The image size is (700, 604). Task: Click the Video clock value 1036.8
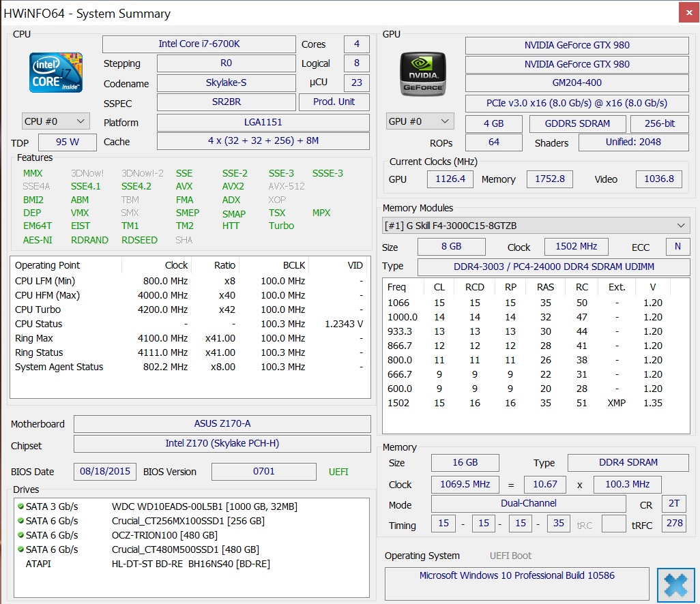659,179
